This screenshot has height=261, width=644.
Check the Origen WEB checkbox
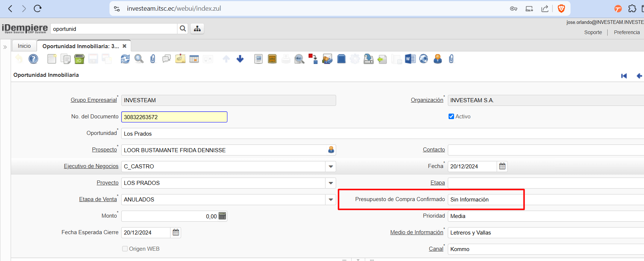point(125,249)
